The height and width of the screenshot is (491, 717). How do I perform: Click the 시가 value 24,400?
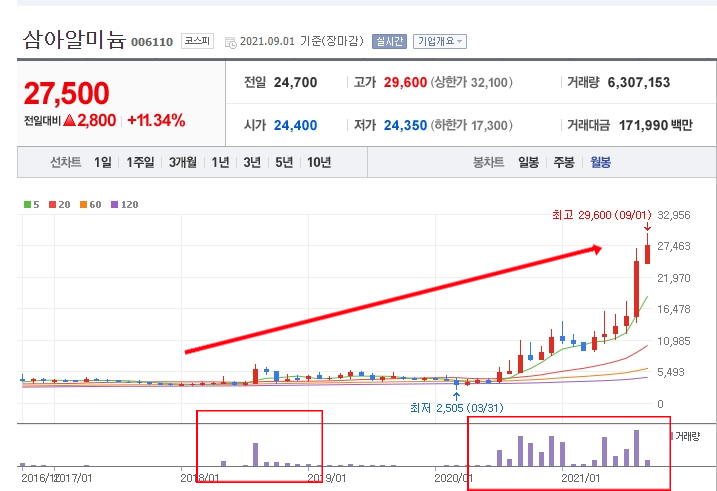tap(295, 125)
